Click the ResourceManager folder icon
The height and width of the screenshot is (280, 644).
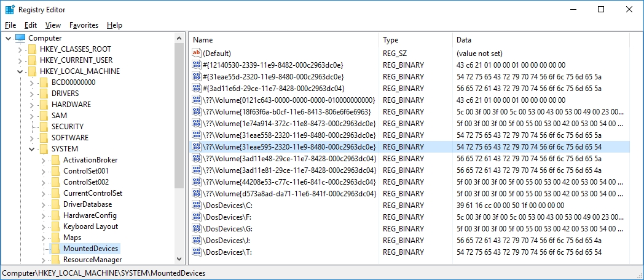tap(55, 260)
